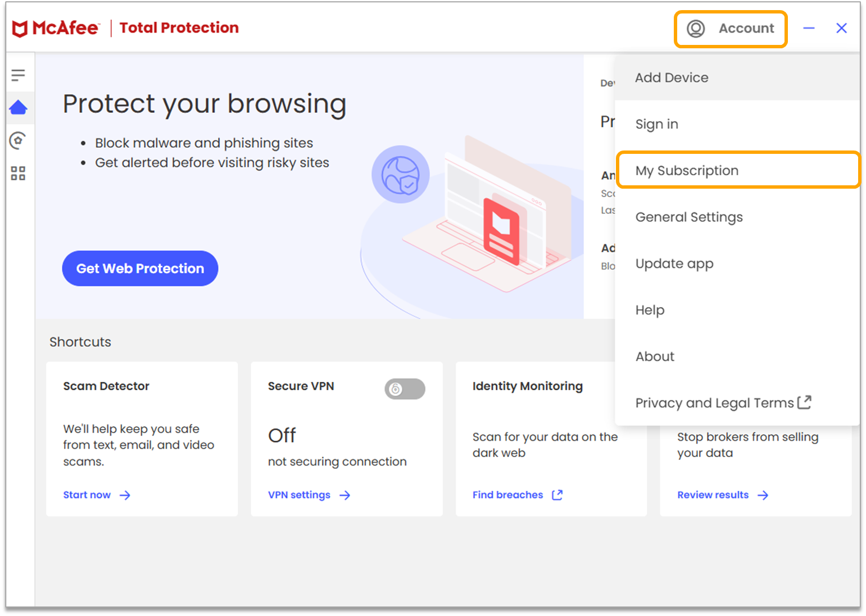Image resolution: width=866 pixels, height=616 pixels.
Task: Click Sign in menu entry
Action: coord(656,124)
